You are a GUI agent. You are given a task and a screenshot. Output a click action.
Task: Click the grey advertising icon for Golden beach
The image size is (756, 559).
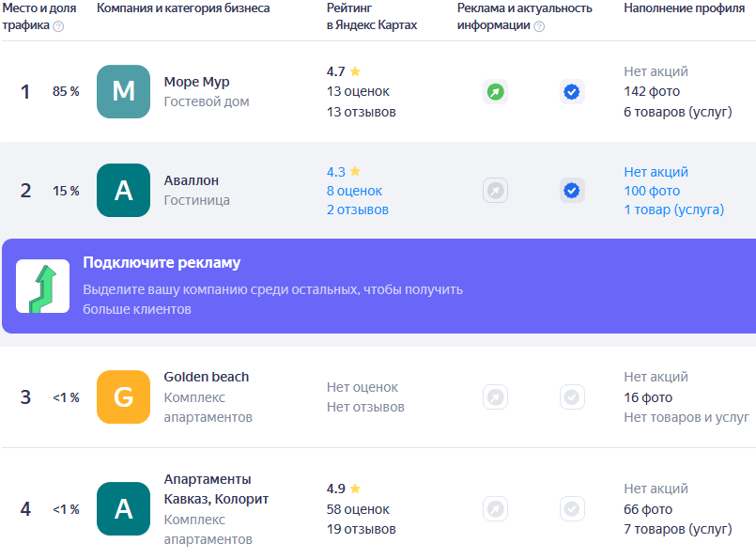click(x=495, y=397)
